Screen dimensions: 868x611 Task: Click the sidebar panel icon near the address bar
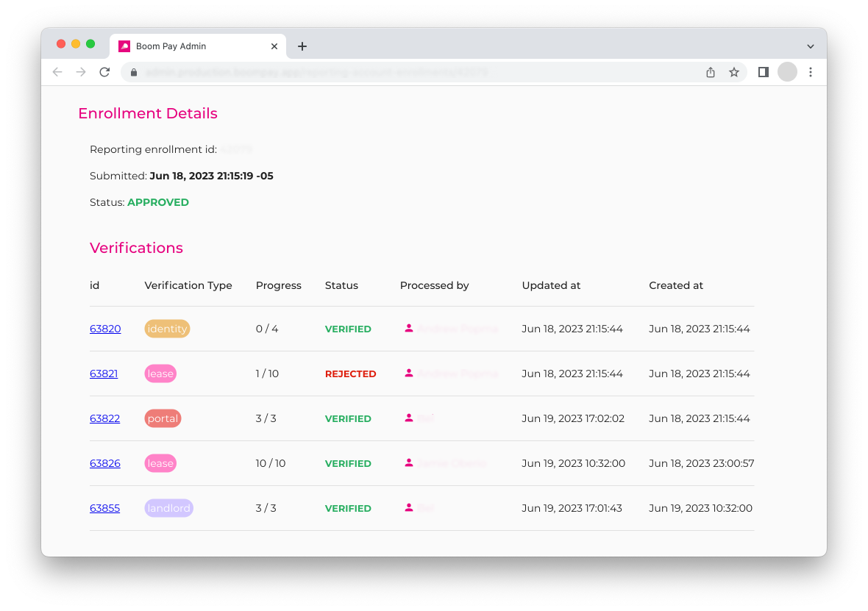(x=763, y=72)
